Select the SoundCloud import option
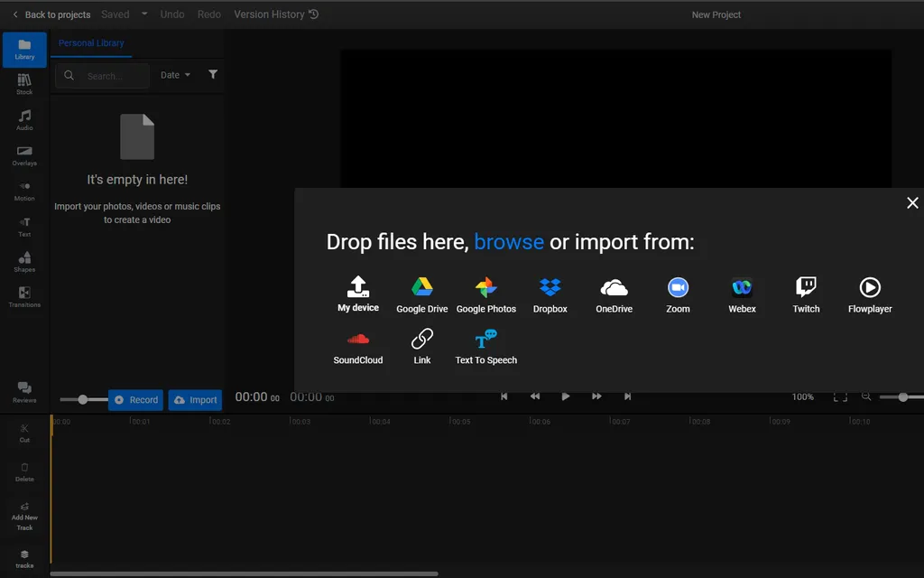924x578 pixels. (358, 347)
